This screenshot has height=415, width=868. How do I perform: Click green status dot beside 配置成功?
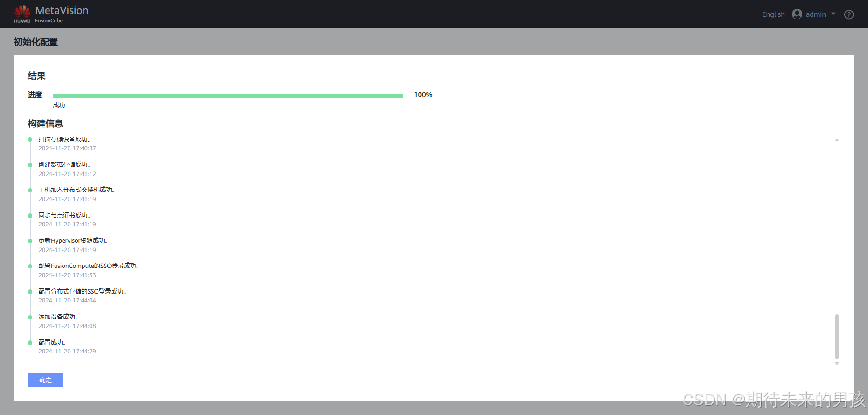(x=30, y=343)
